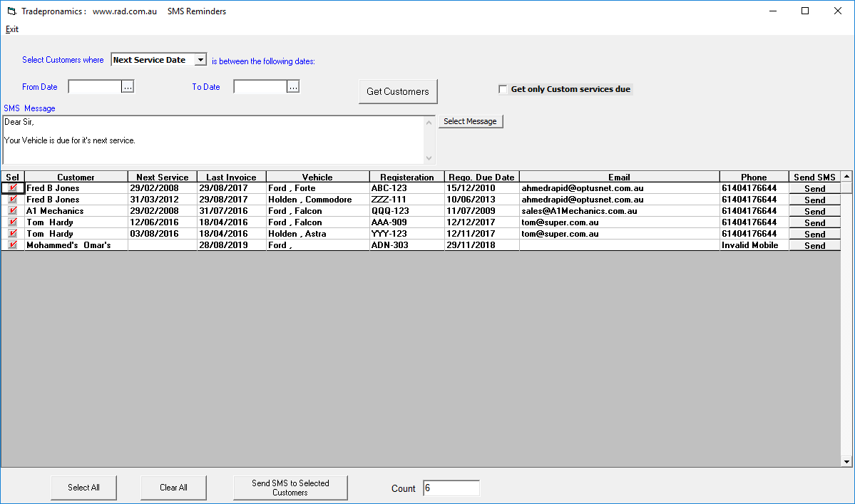Open the From Date picker ellipsis button
The width and height of the screenshot is (855, 504).
pos(128,87)
